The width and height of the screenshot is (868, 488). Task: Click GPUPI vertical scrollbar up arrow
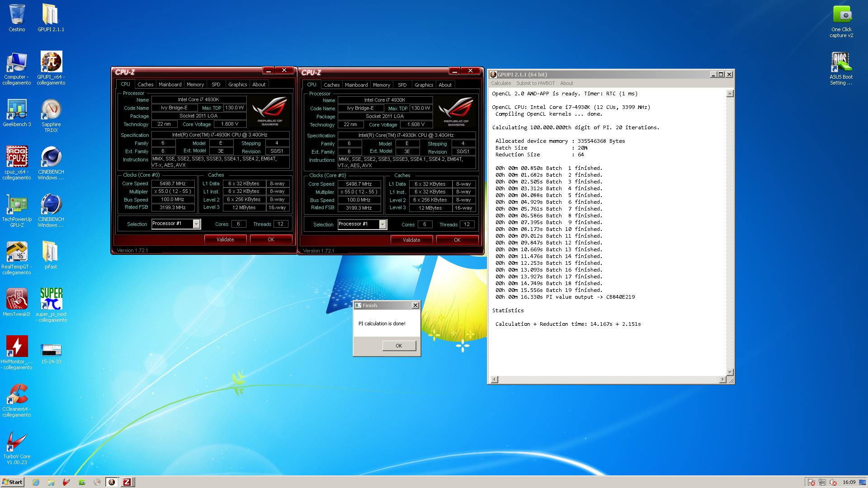(x=730, y=94)
